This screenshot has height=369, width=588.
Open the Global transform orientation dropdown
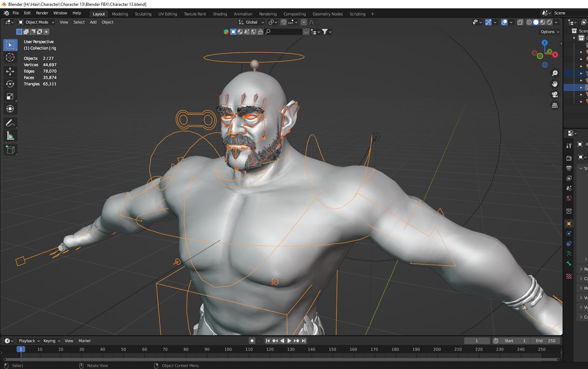pyautogui.click(x=251, y=22)
